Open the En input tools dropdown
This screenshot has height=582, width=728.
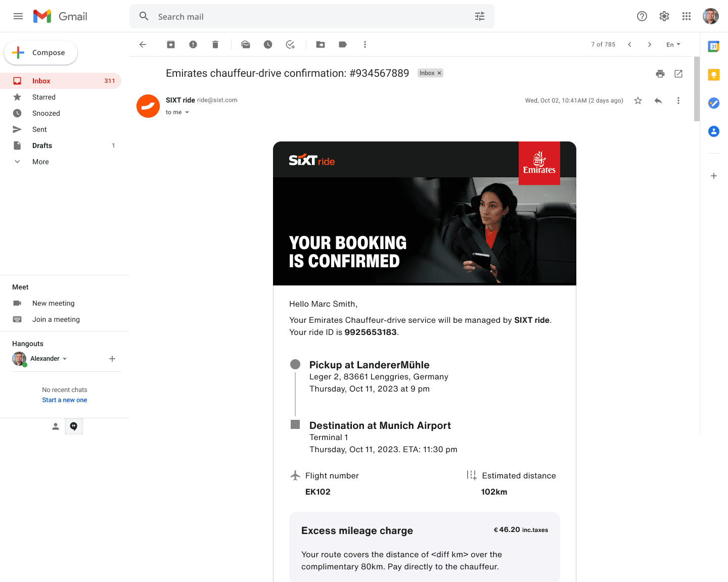click(x=673, y=44)
